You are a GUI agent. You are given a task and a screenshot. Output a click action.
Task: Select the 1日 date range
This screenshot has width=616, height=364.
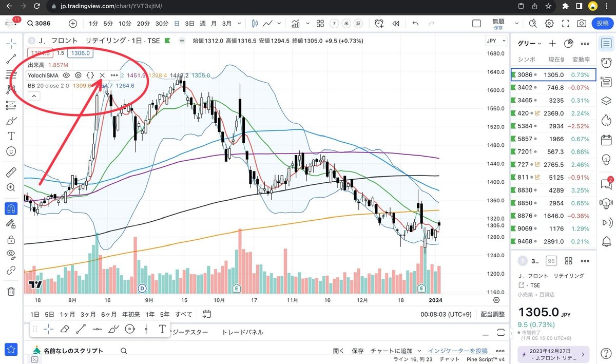point(35,314)
